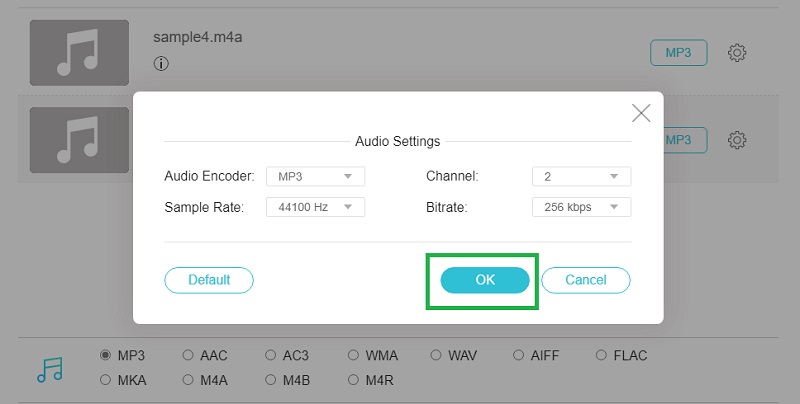Image resolution: width=800 pixels, height=404 pixels.
Task: Select the AAC output format
Action: point(188,355)
